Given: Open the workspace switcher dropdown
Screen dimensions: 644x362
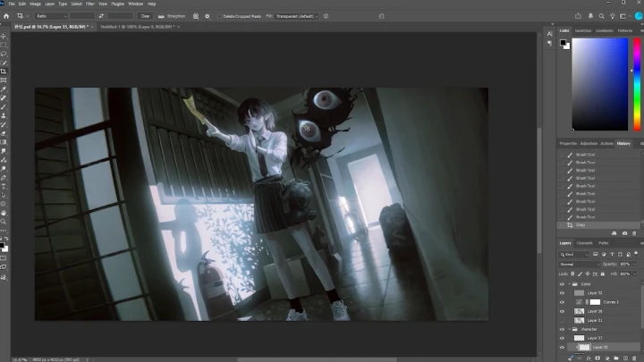Looking at the screenshot, I should [624, 16].
